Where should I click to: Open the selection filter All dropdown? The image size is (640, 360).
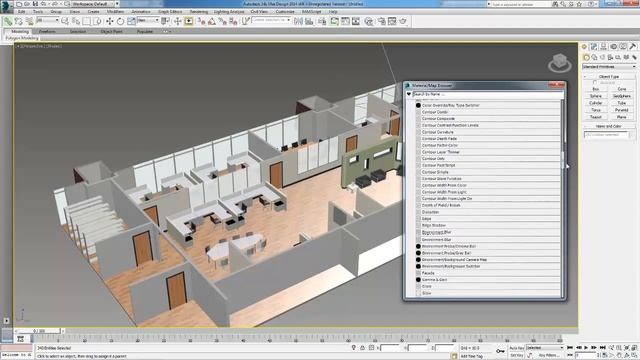pos(48,20)
